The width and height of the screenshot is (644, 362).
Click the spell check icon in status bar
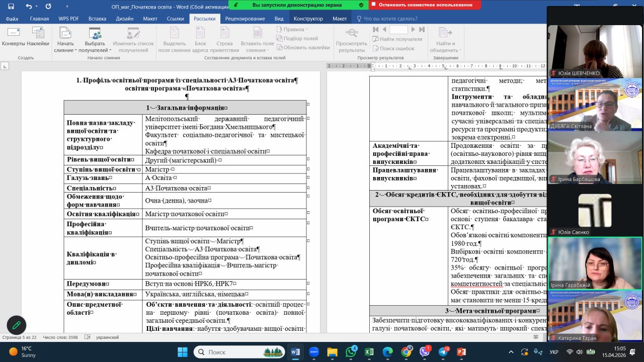coord(88,337)
